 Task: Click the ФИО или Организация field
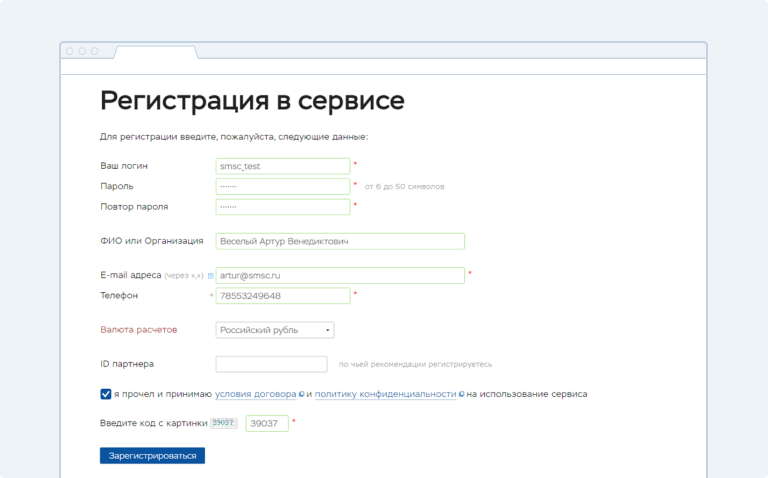(x=340, y=241)
